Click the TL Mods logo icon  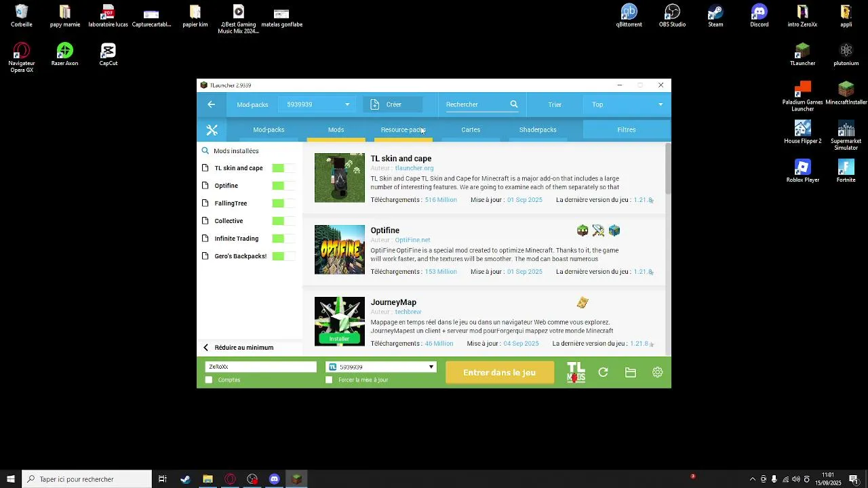click(576, 373)
